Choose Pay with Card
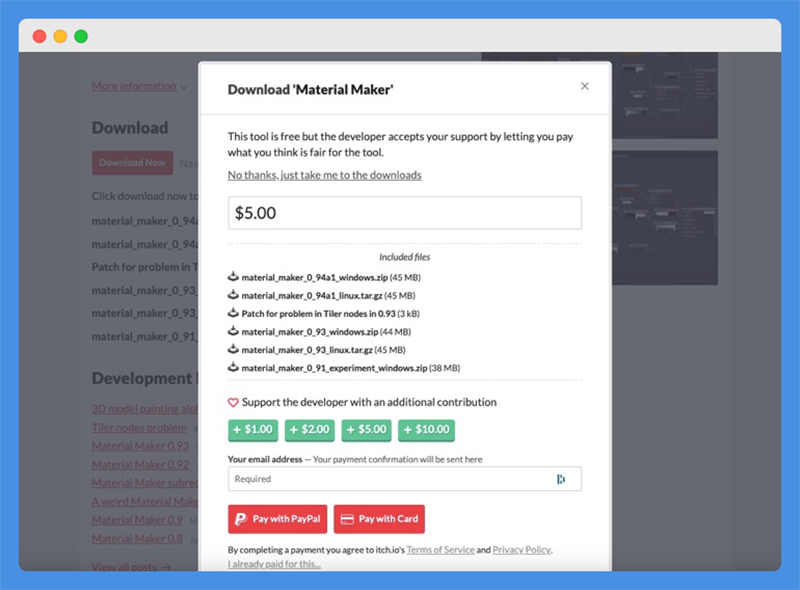This screenshot has width=800, height=590. click(379, 519)
